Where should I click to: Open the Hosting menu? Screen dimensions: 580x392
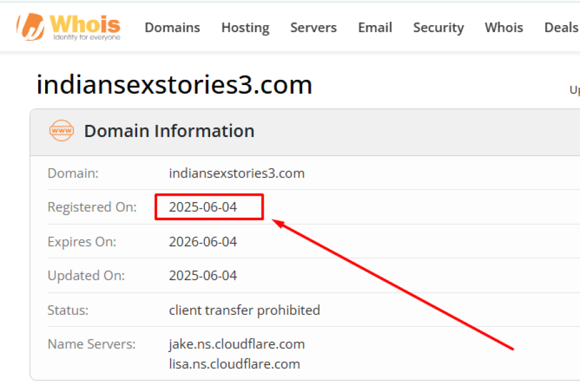click(x=245, y=28)
